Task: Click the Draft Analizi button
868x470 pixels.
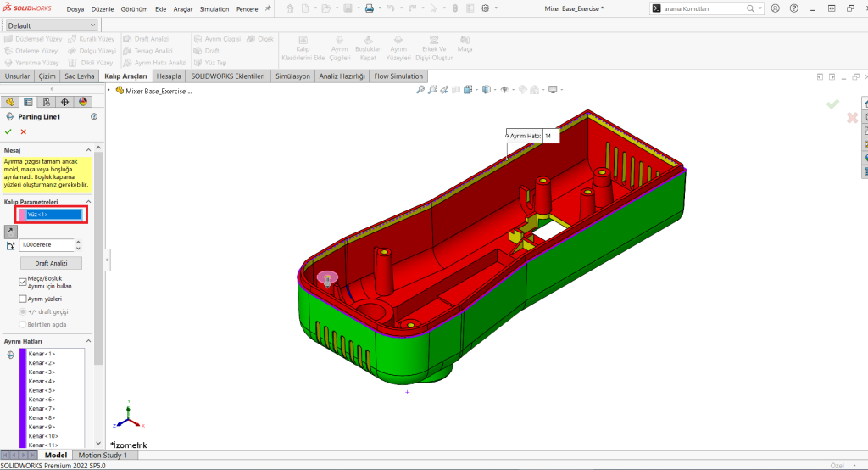Action: [x=52, y=263]
